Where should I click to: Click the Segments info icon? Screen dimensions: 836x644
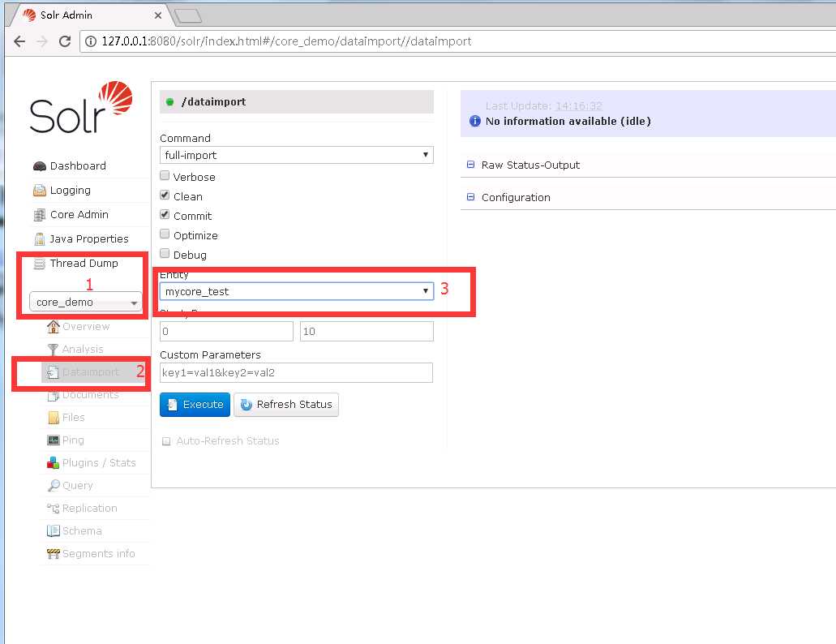(54, 554)
